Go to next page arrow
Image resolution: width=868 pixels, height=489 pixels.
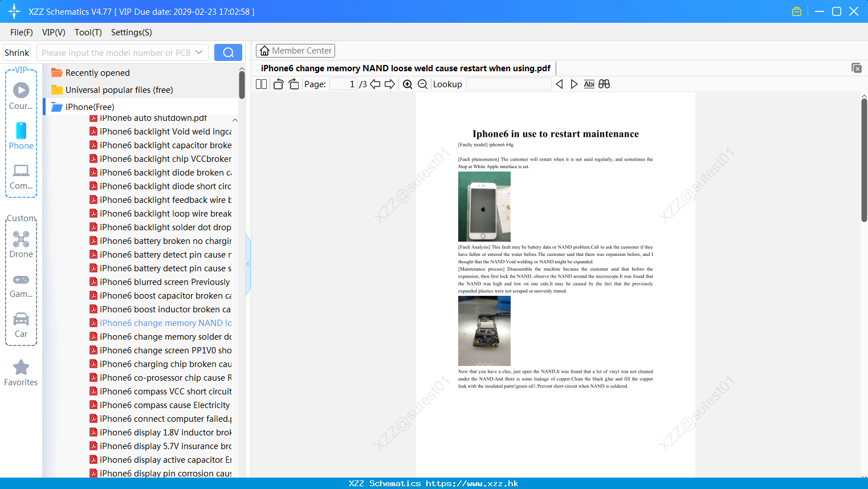coord(390,84)
